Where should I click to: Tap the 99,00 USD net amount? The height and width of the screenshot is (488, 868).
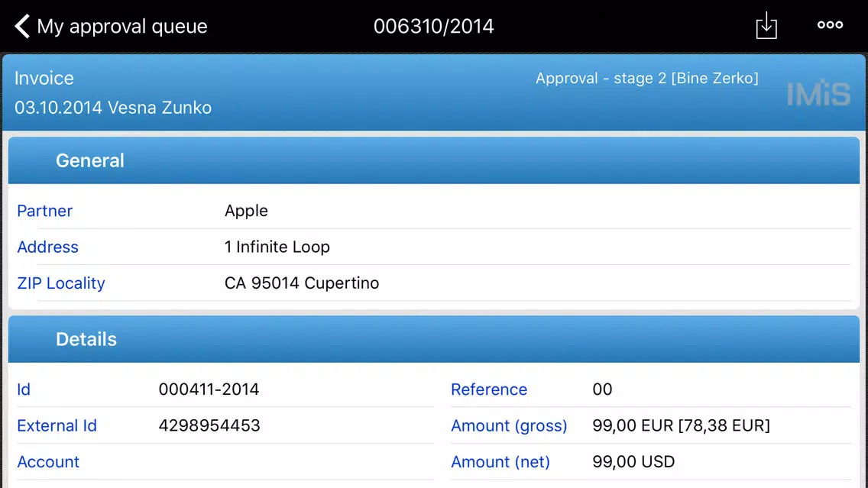[x=633, y=462]
